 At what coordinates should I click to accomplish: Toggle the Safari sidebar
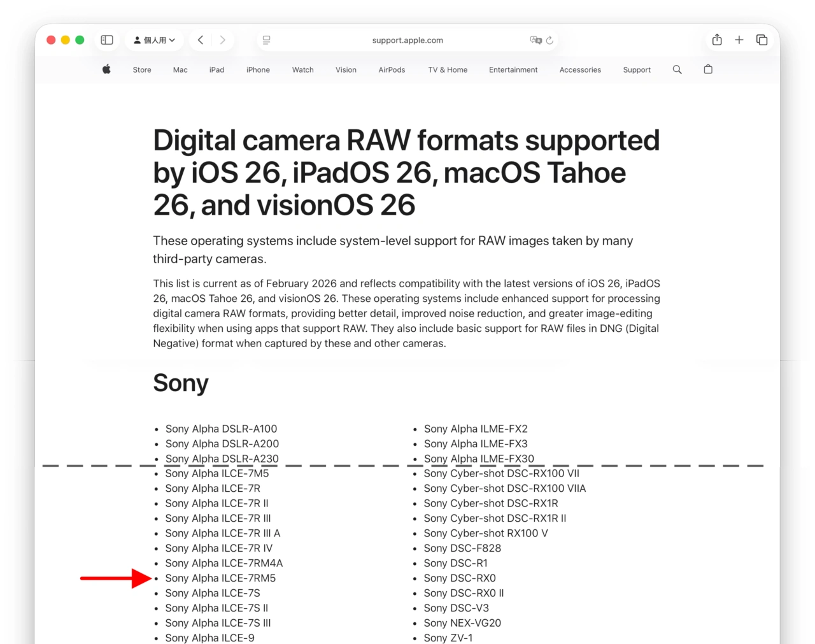[107, 40]
